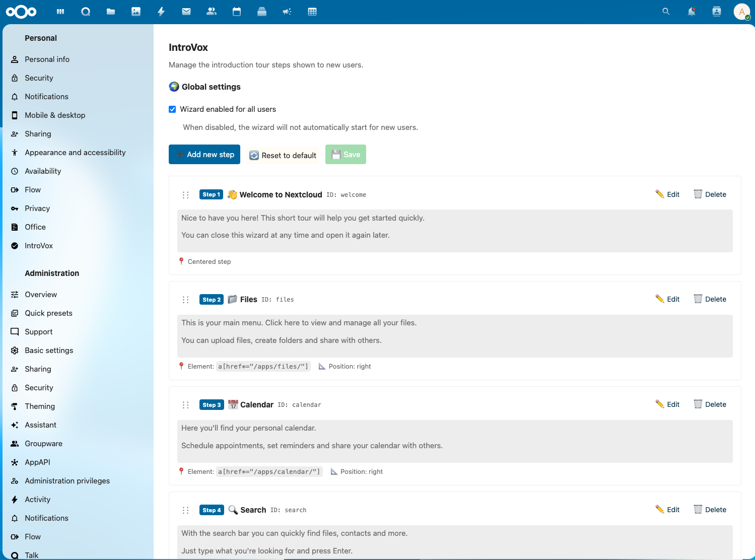
Task: Open the Dashboard app icon
Action: (x=60, y=12)
